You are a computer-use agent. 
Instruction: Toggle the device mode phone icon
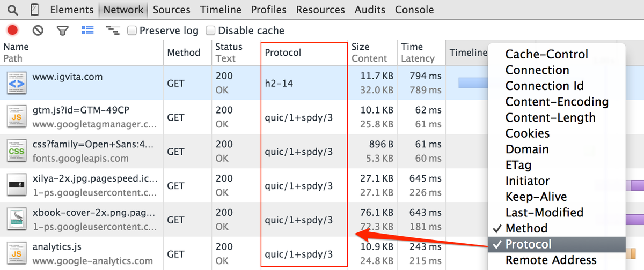click(x=34, y=10)
